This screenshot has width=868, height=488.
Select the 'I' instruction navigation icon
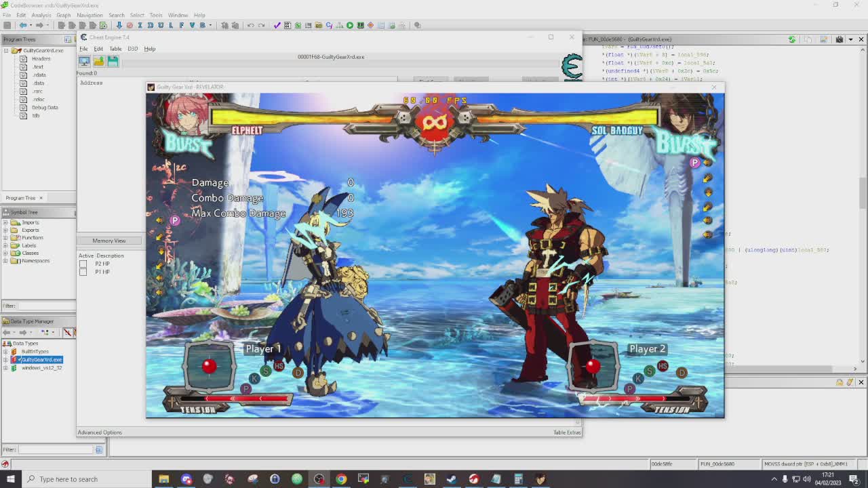(x=140, y=25)
